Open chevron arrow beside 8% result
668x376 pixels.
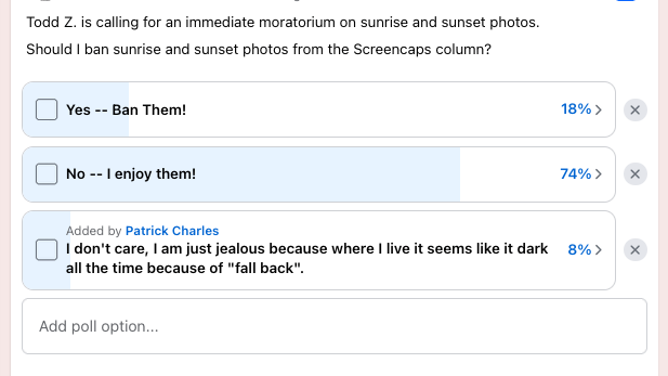tap(599, 250)
